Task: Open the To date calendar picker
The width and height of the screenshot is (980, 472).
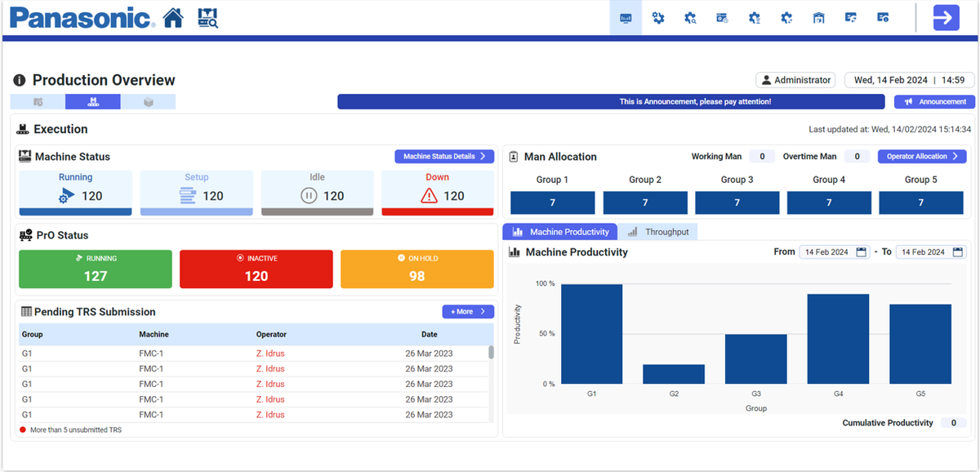Action: tap(957, 252)
